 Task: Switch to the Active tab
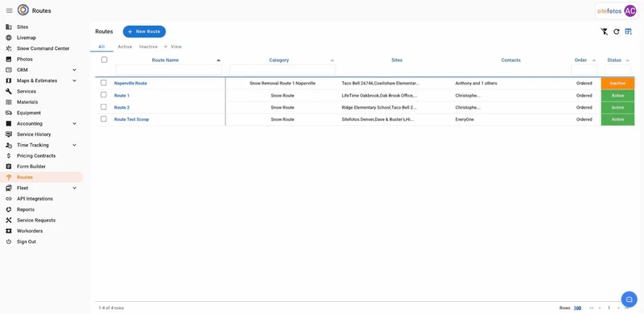click(x=125, y=47)
